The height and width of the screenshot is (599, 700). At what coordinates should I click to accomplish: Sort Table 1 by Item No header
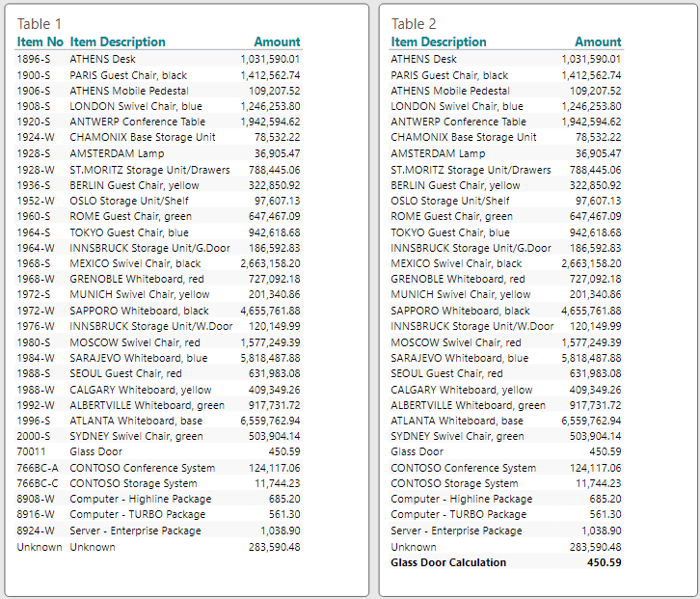point(40,42)
